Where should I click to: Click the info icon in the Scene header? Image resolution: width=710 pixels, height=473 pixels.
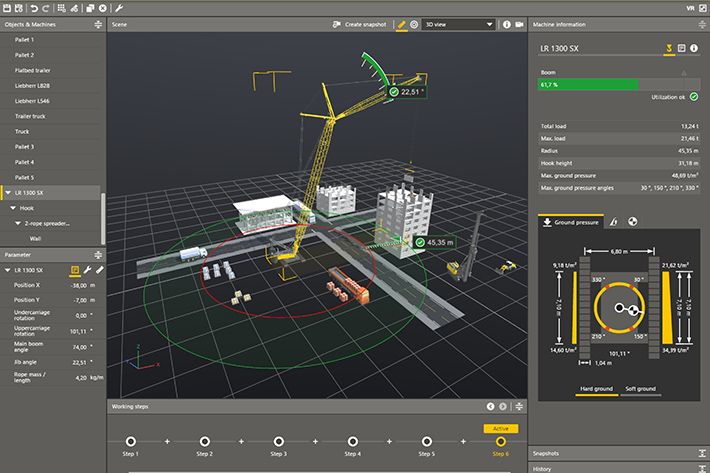point(506,24)
